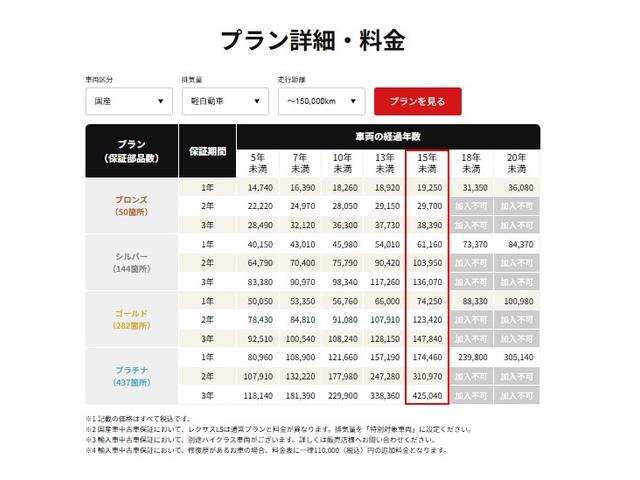Select the 123,420 Gold price cell
The height and width of the screenshot is (480, 640).
tap(427, 319)
